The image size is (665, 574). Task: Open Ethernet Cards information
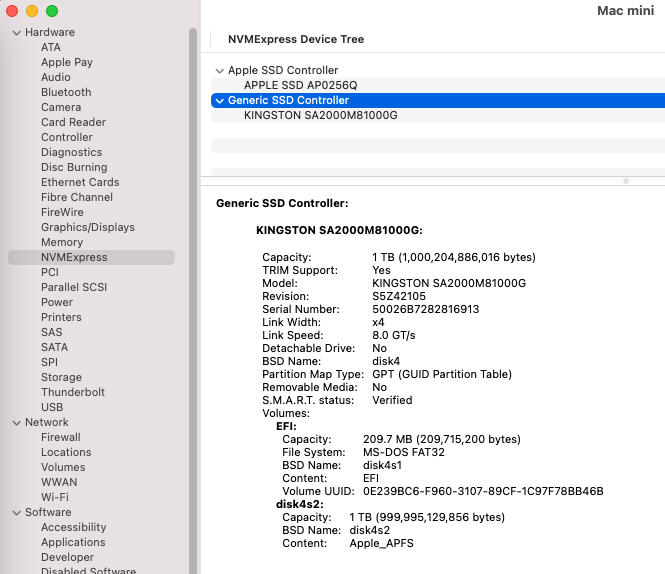[80, 182]
